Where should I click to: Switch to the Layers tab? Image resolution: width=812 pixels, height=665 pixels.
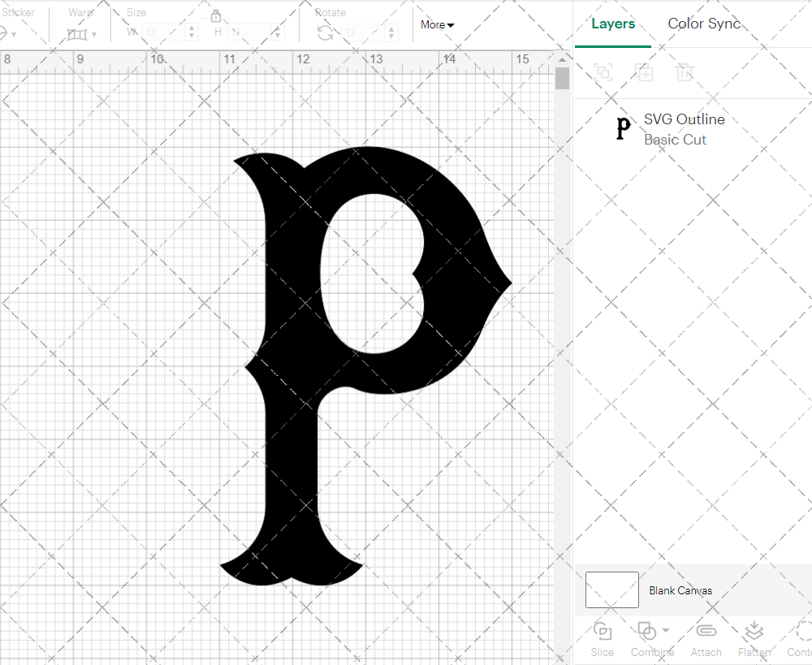pos(612,24)
